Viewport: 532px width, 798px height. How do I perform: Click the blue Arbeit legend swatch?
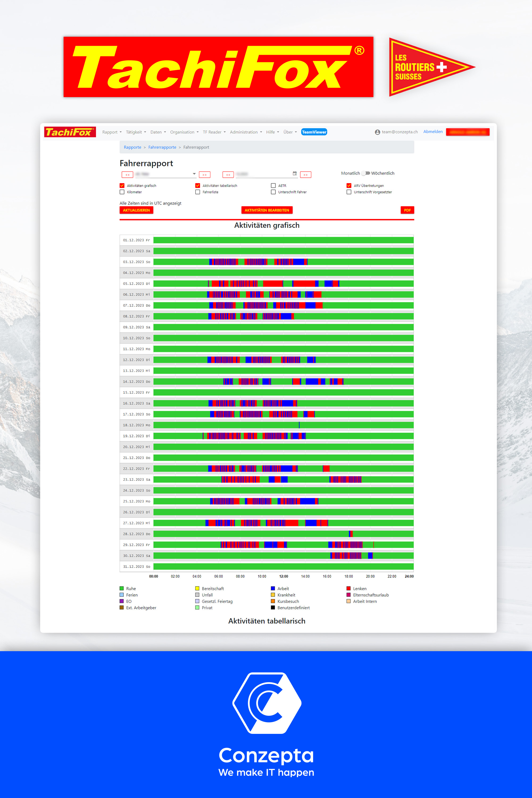(x=273, y=588)
